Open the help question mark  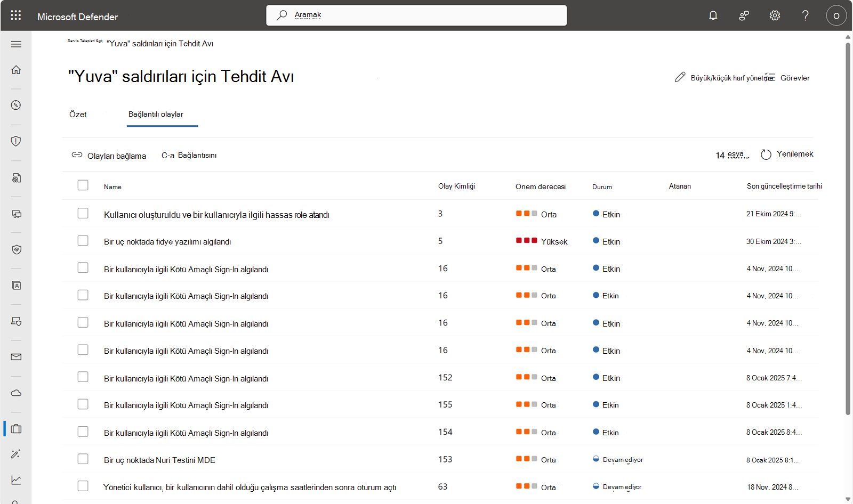(805, 15)
